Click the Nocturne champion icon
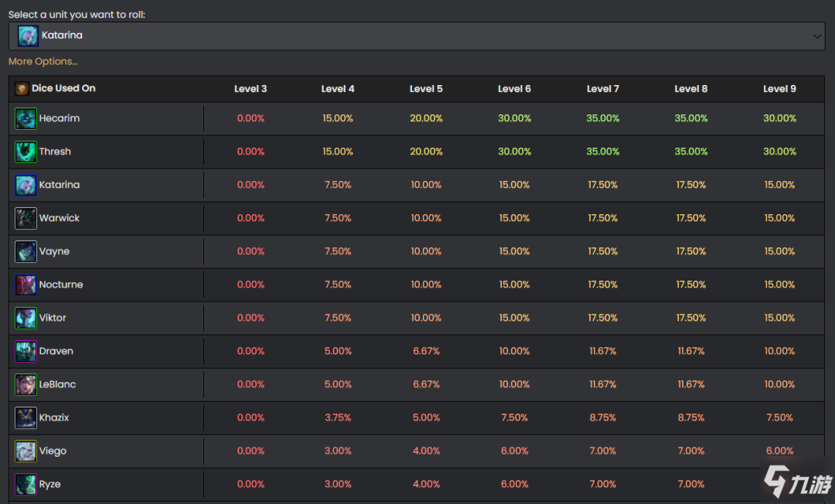Screen dimensions: 835x504 click(26, 285)
